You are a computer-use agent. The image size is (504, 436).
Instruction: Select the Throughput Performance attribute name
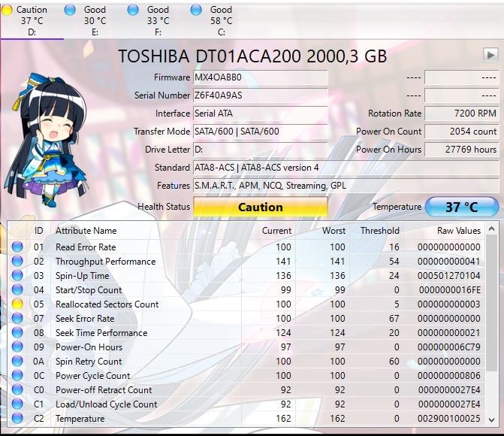105,262
